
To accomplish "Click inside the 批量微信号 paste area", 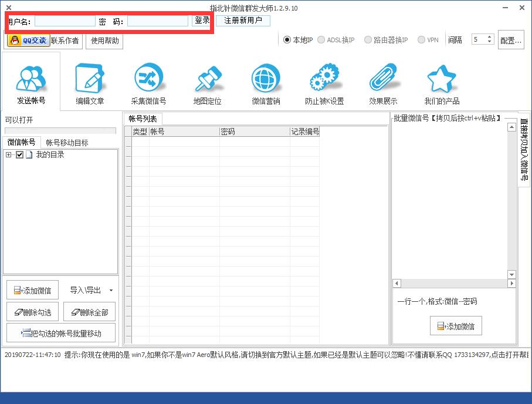I will (x=450, y=200).
